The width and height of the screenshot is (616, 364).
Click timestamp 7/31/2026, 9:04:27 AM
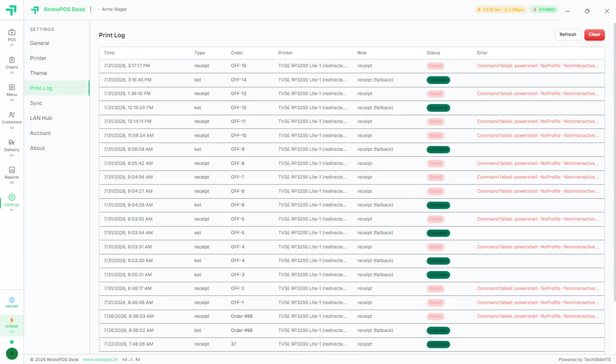128,191
